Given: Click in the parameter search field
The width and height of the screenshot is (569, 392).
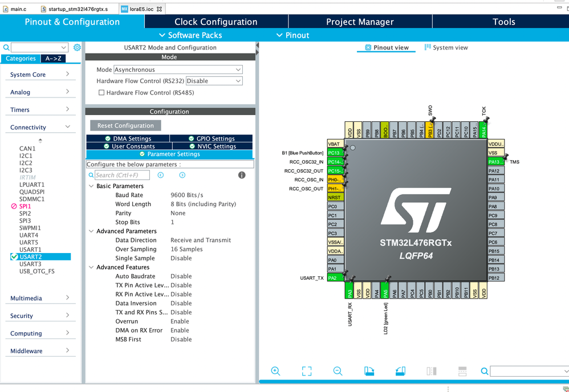Looking at the screenshot, I should (122, 175).
